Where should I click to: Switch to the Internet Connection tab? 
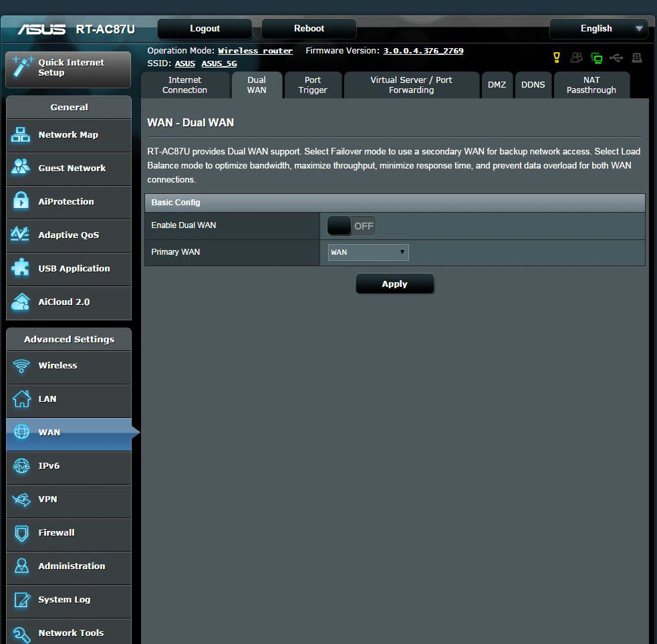click(184, 85)
